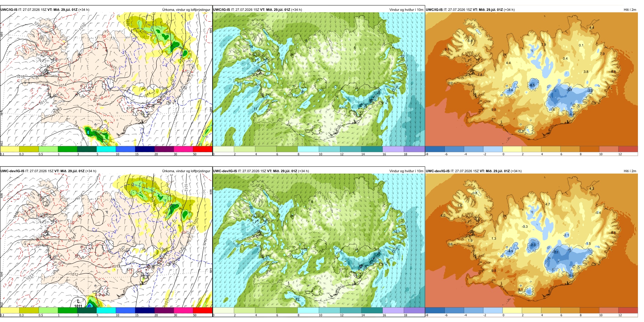Image resolution: width=644 pixels, height=322 pixels.
Task: Click the lavender 16–18 swatch in the top wind legend
Action: [393, 149]
